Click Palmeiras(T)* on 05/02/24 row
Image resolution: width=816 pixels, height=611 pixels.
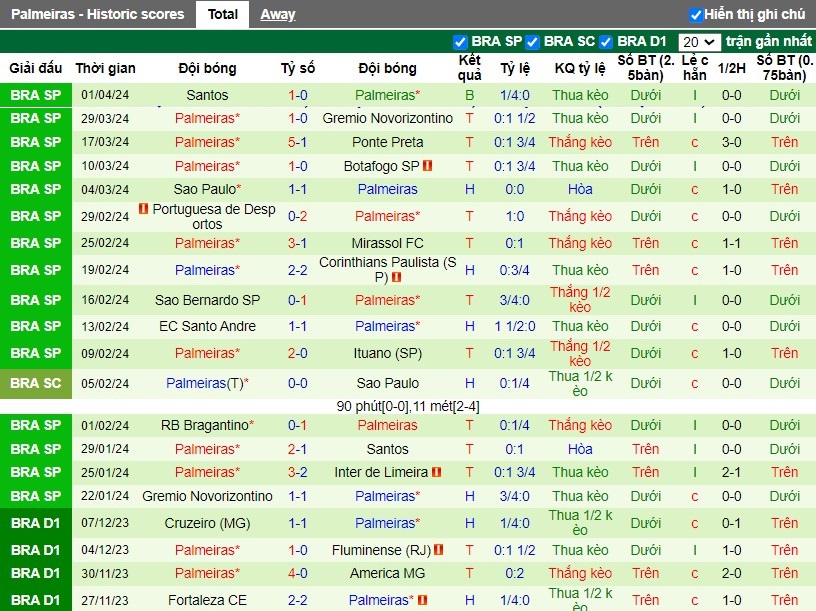(207, 384)
